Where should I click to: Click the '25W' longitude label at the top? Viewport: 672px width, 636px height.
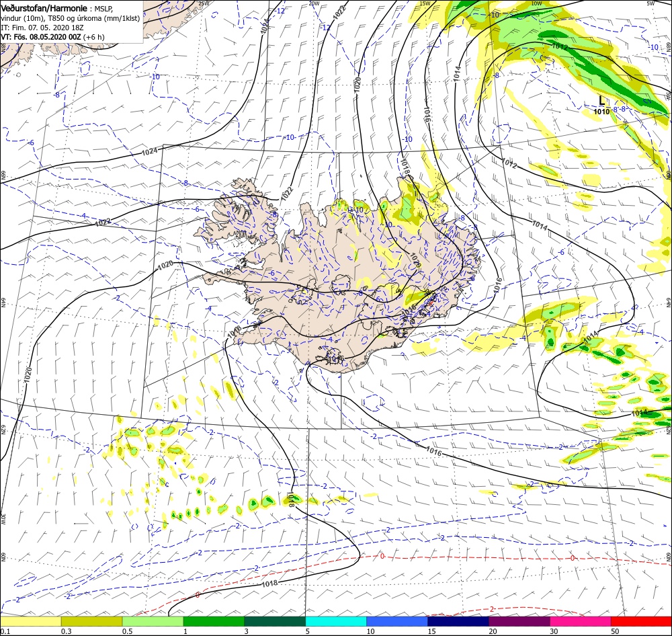204,3
